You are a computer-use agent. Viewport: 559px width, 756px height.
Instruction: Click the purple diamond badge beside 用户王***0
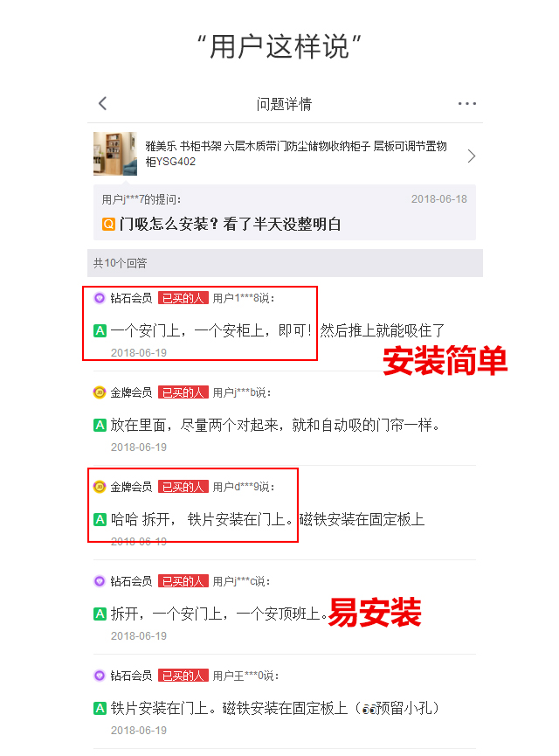(100, 676)
